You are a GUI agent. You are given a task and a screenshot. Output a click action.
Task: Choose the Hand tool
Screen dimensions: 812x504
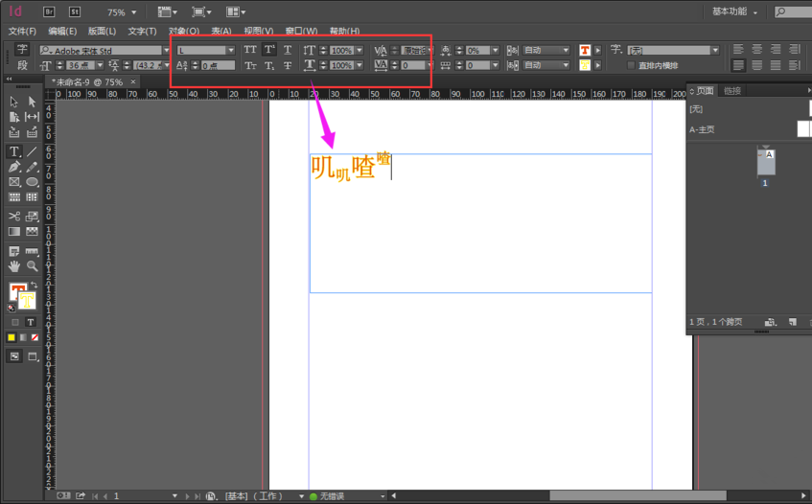[x=14, y=266]
